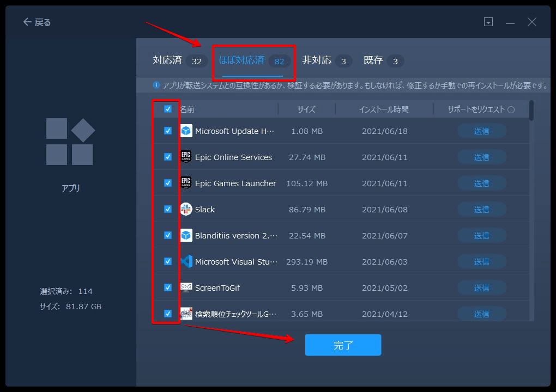Open the window dropdown menu icon
The height and width of the screenshot is (392, 556).
pos(488,22)
